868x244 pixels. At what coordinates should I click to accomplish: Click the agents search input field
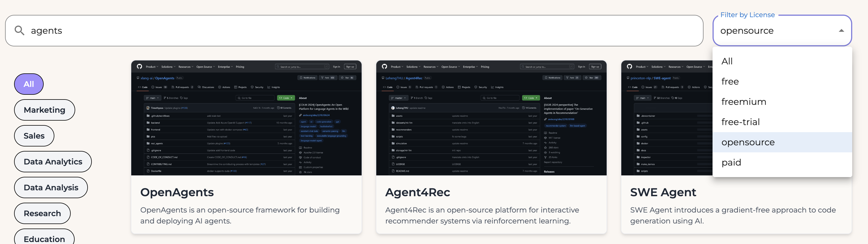point(354,31)
